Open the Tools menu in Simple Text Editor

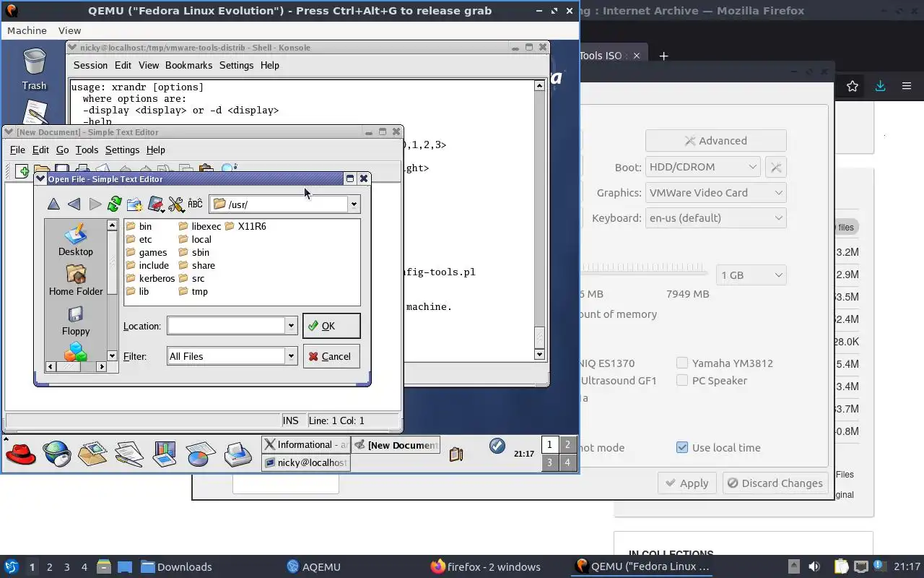pos(87,150)
